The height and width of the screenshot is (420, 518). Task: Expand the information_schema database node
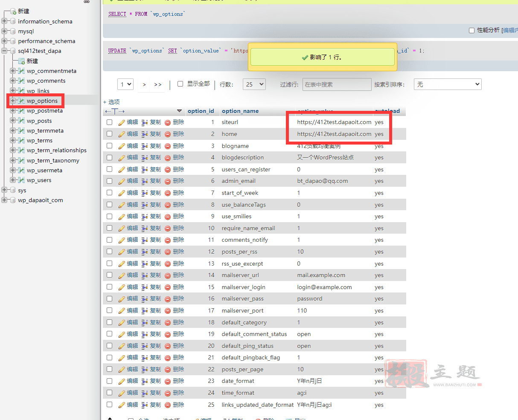[x=5, y=21]
